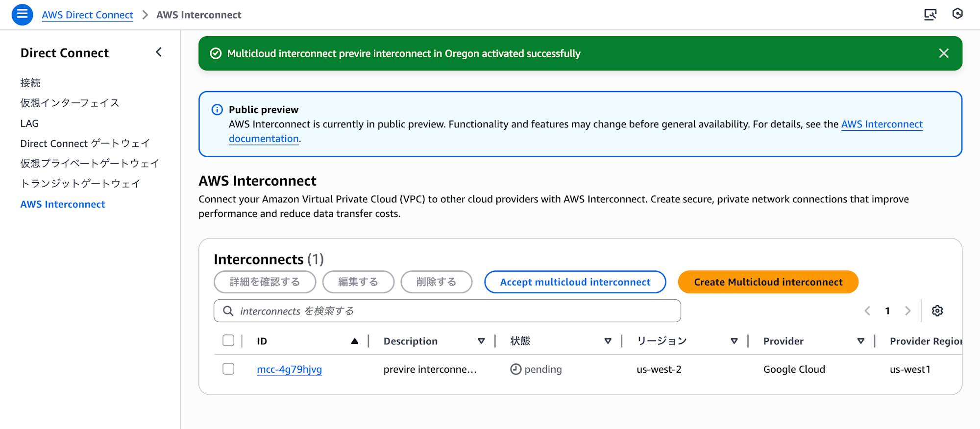Open the hamburger navigation menu
The height and width of the screenshot is (429, 980).
(22, 15)
